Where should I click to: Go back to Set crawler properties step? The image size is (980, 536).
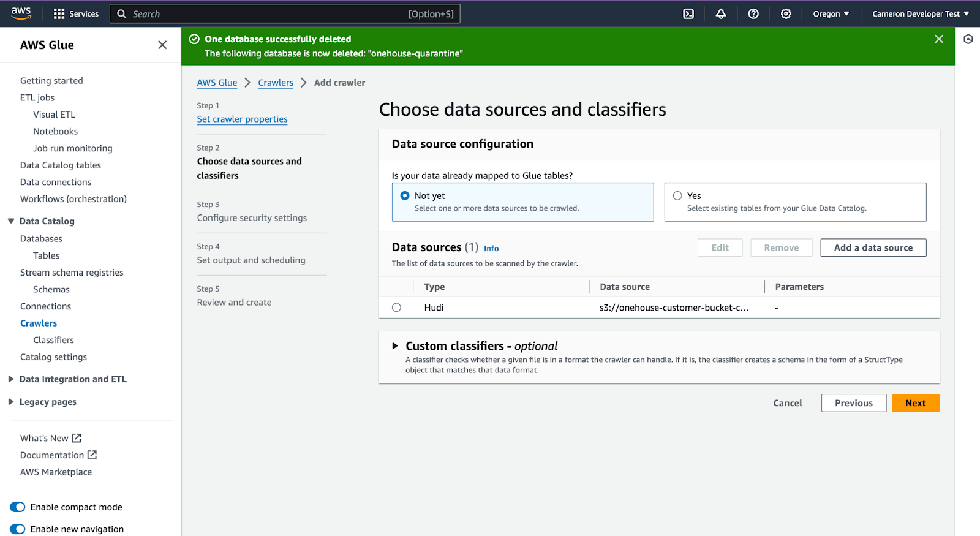242,119
